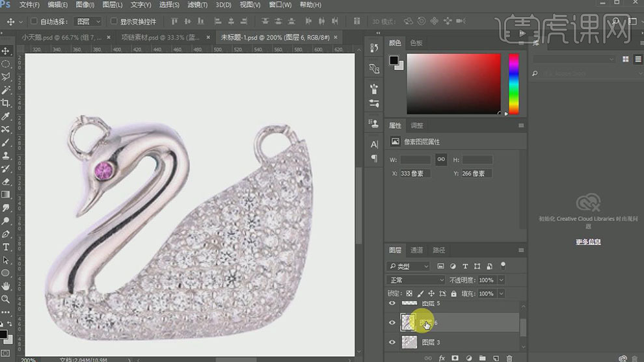Hide 图层 6 with its eye icon
The image size is (644, 362).
click(x=392, y=322)
